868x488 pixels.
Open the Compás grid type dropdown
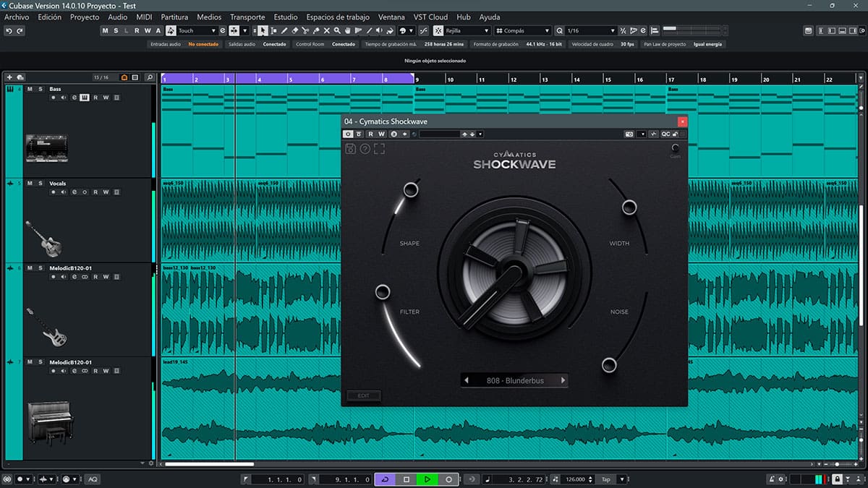[x=523, y=30]
